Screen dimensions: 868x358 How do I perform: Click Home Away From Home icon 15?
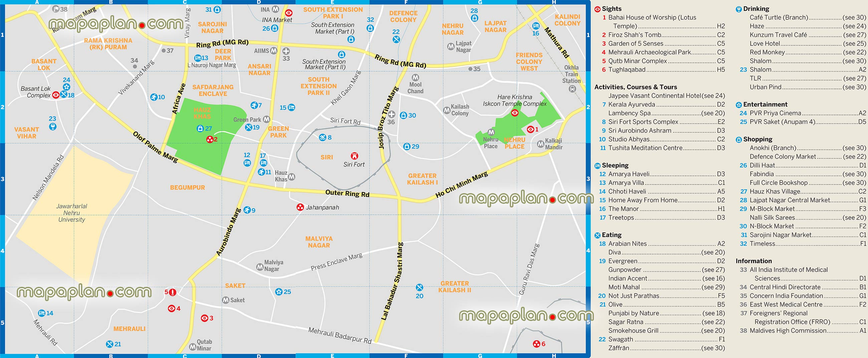[x=292, y=107]
